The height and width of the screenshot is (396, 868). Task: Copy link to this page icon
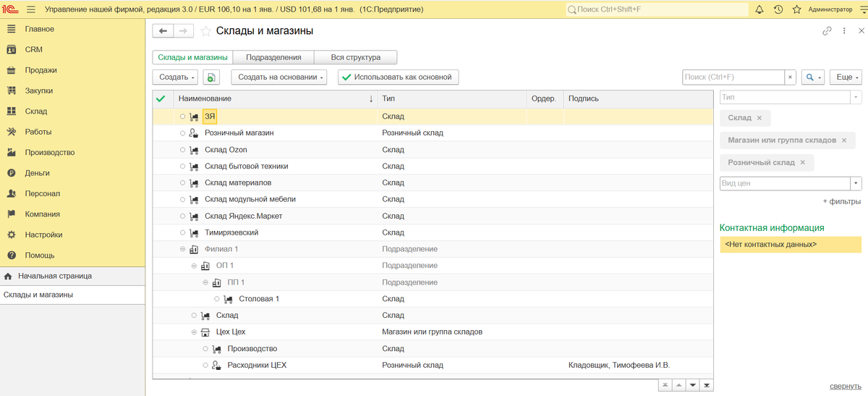coord(827,31)
